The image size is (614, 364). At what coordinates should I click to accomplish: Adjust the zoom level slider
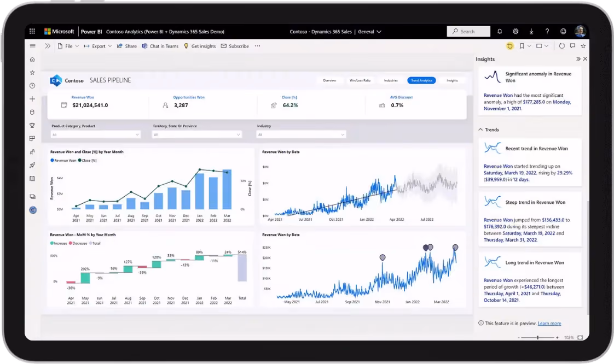click(537, 337)
